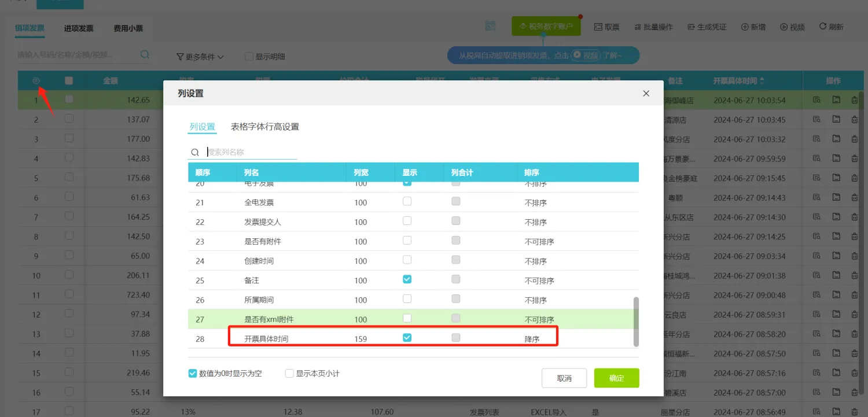Open 视频 play icon in the top toolbar
Screen dimensions: 868x417
[784, 27]
